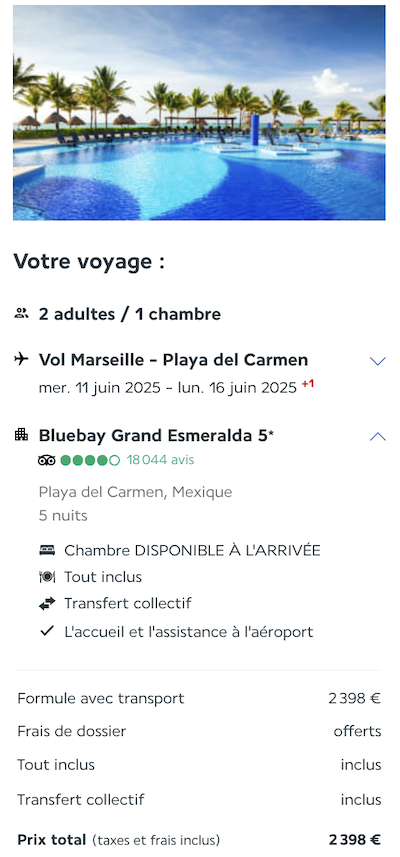The height and width of the screenshot is (857, 400).
Task: Click the Bluebay Grand Esmeralda 5* title
Action: [x=156, y=436]
